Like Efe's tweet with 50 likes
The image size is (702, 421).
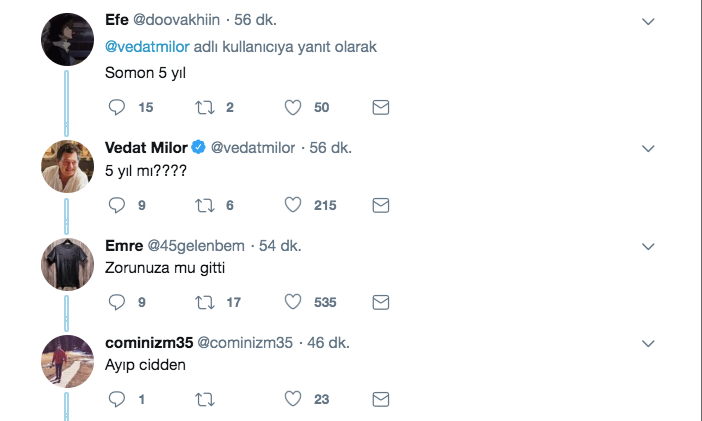pos(293,107)
